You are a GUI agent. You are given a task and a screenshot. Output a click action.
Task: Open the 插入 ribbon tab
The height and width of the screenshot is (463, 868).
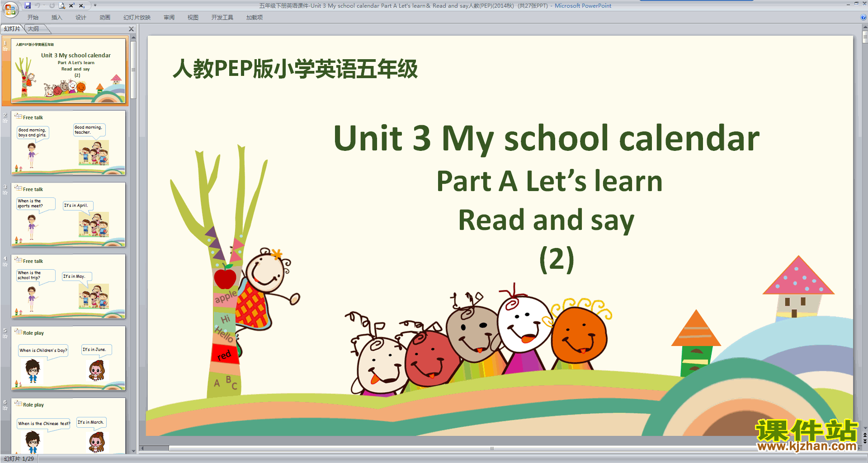(57, 18)
